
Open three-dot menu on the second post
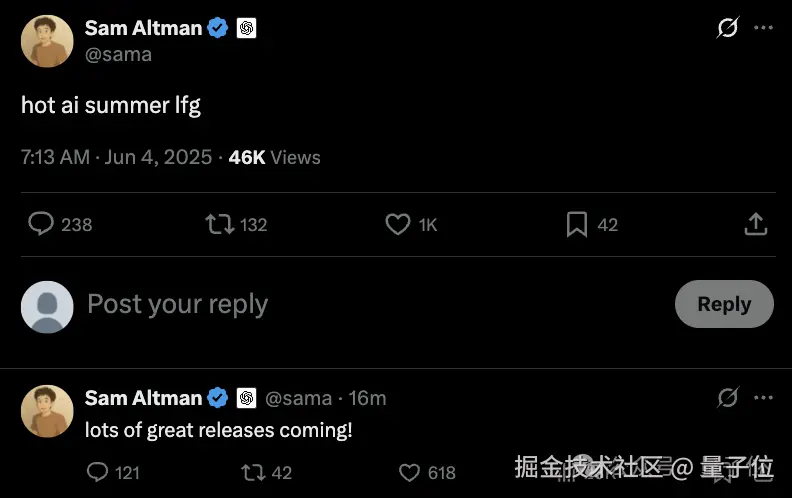(x=763, y=398)
